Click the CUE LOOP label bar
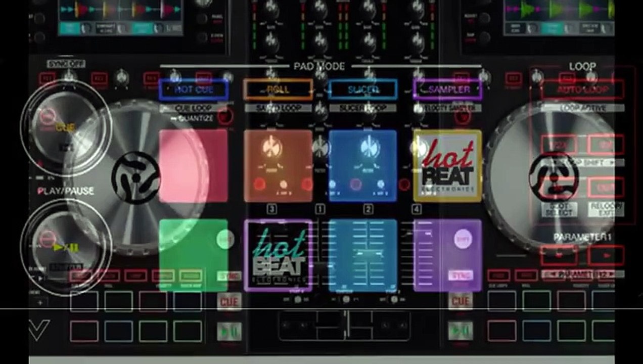The image size is (643, 364). (194, 108)
